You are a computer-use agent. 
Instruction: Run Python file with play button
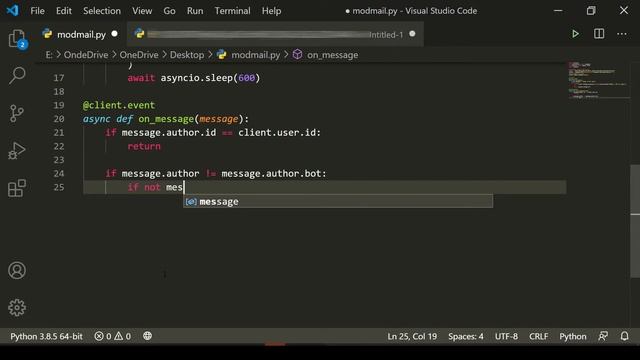click(575, 34)
